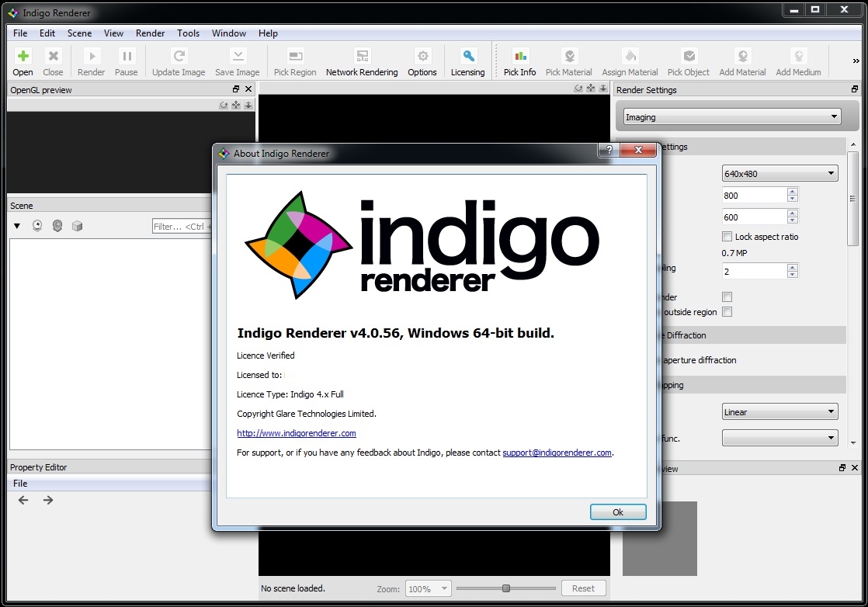Open the Window menu
The width and height of the screenshot is (868, 607).
pyautogui.click(x=228, y=33)
